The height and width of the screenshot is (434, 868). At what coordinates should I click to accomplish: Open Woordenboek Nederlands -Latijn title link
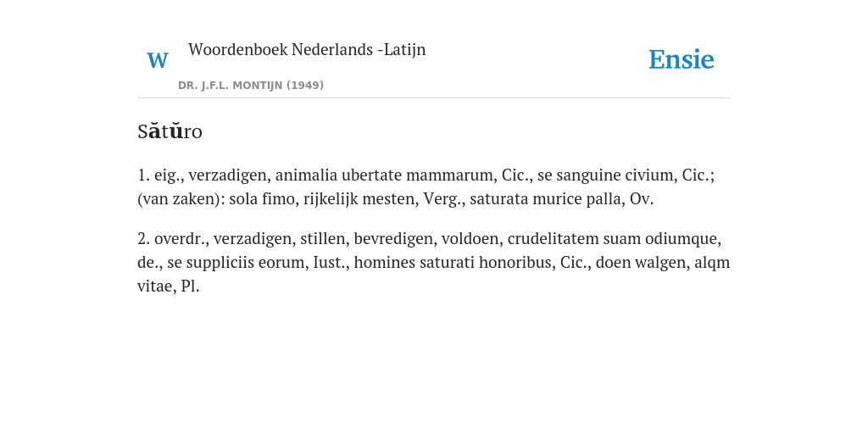(307, 49)
